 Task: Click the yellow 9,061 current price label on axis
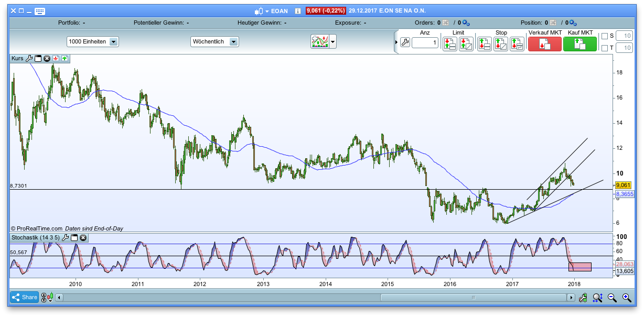[x=623, y=185]
